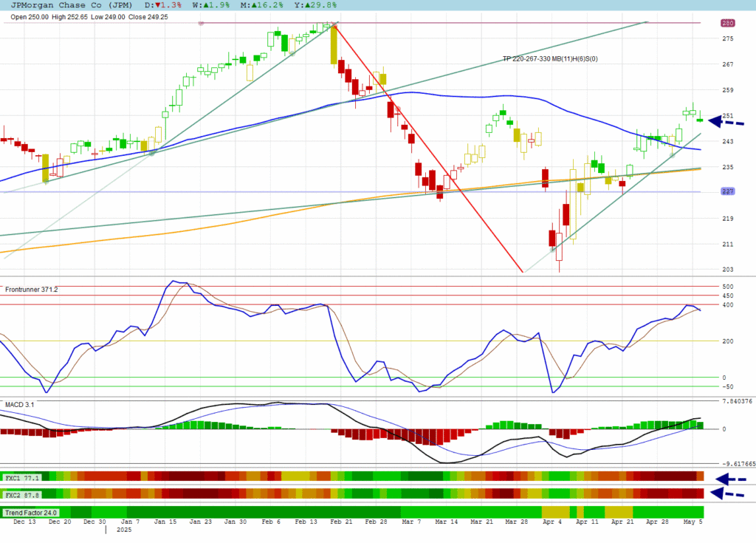
Task: Click the Jan 23 date label
Action: click(x=201, y=522)
